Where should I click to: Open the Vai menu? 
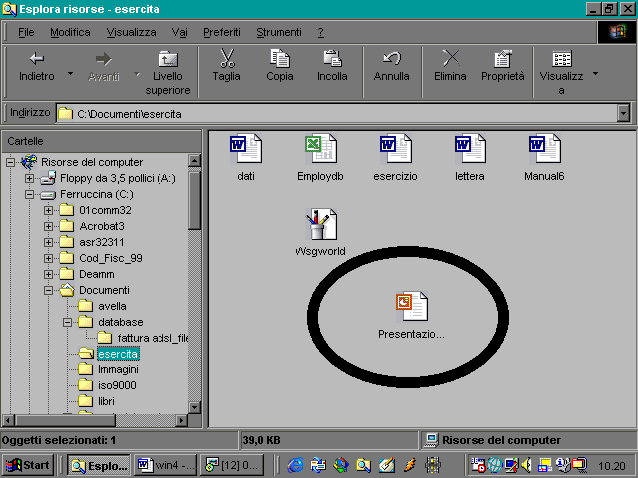click(x=179, y=32)
